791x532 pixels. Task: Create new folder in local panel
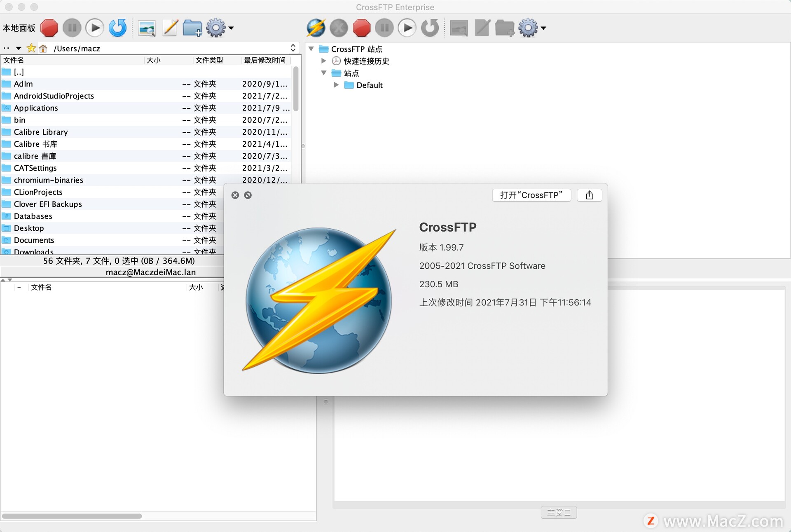click(192, 28)
